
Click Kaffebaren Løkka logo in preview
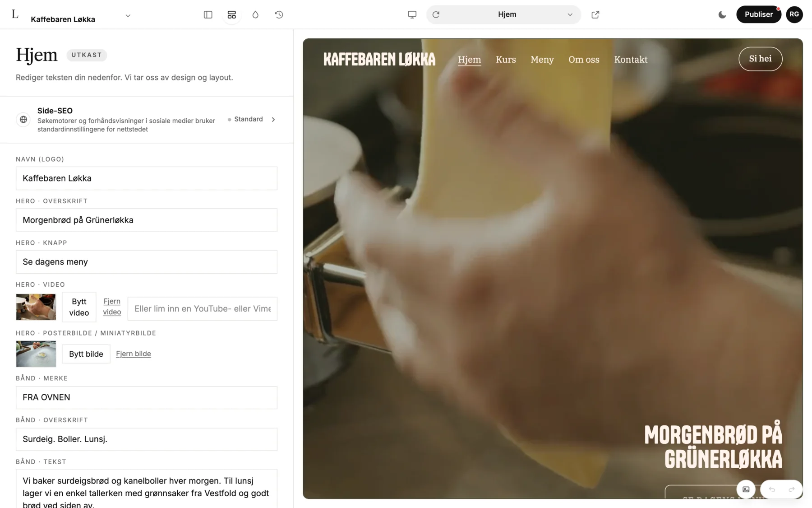pyautogui.click(x=379, y=59)
